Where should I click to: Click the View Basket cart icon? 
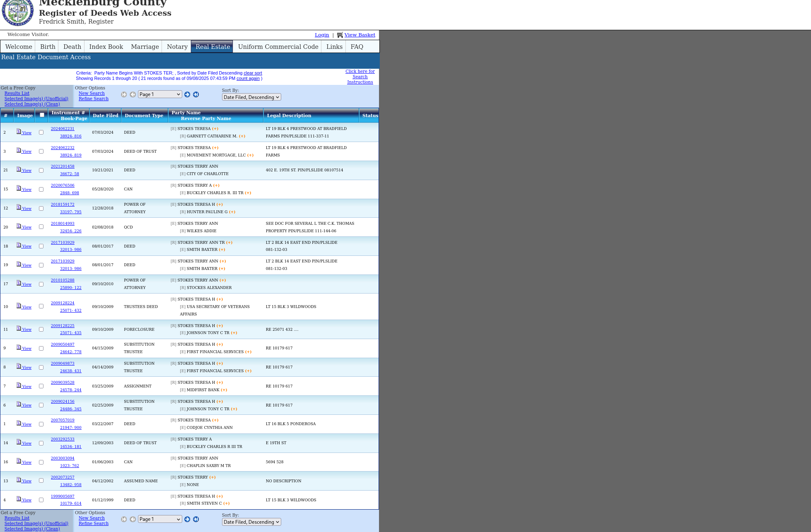point(340,35)
